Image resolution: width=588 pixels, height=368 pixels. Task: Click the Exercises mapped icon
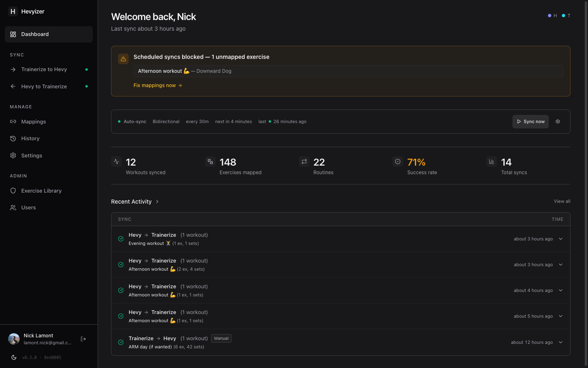[210, 162]
